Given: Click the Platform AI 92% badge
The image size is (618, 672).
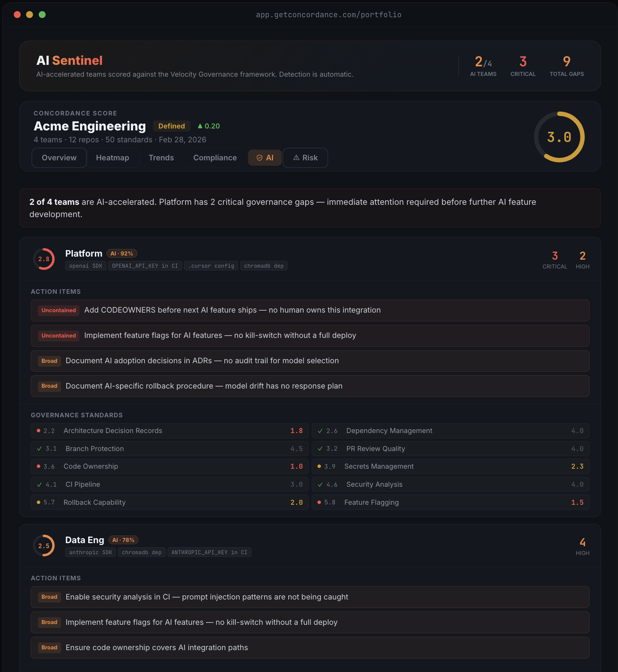Looking at the screenshot, I should (x=122, y=254).
